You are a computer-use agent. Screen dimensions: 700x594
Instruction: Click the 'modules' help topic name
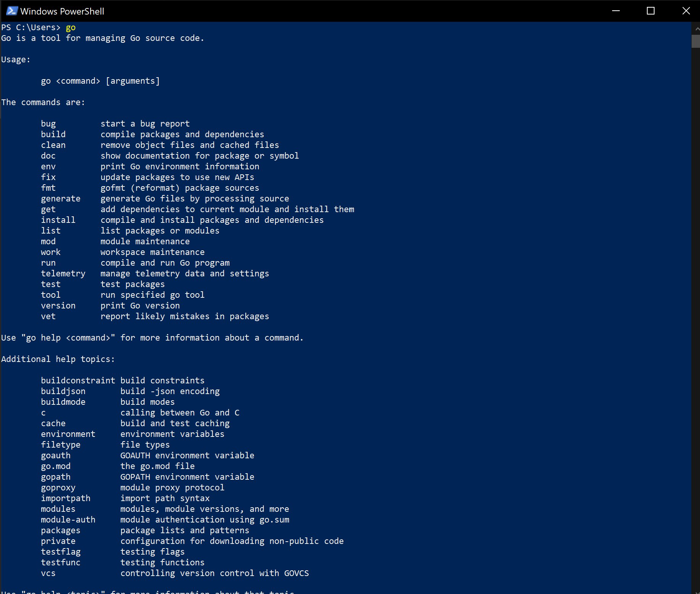click(58, 509)
